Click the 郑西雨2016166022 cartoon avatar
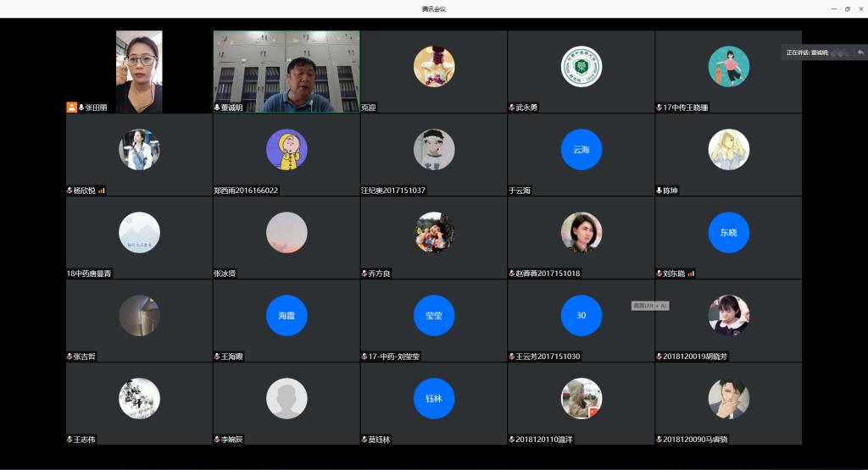The width and height of the screenshot is (868, 470). 287,150
